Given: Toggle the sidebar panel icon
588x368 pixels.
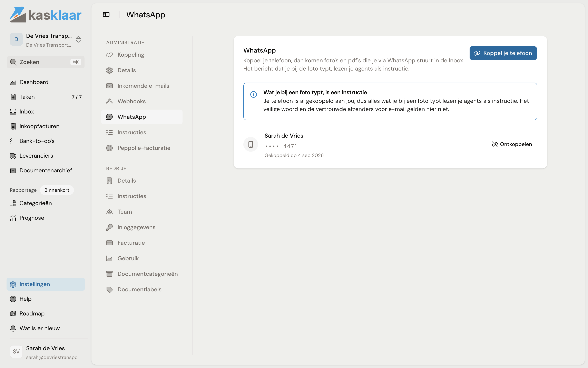Looking at the screenshot, I should coord(106,15).
